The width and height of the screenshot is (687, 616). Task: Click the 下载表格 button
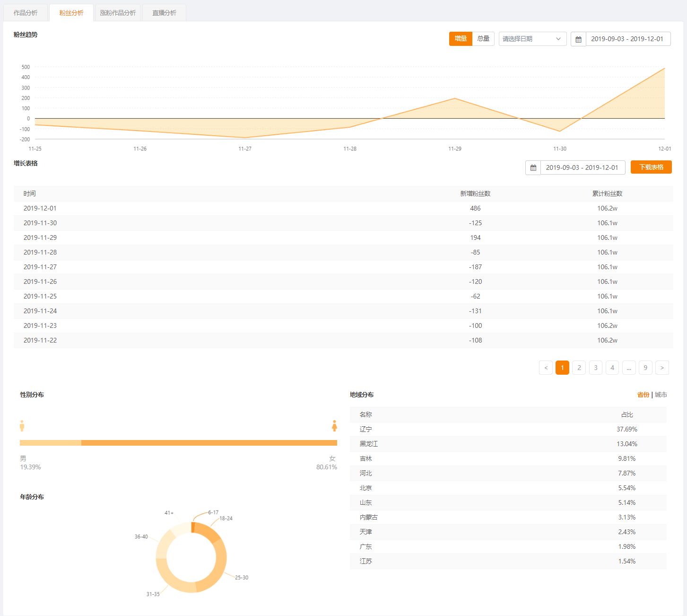[651, 167]
